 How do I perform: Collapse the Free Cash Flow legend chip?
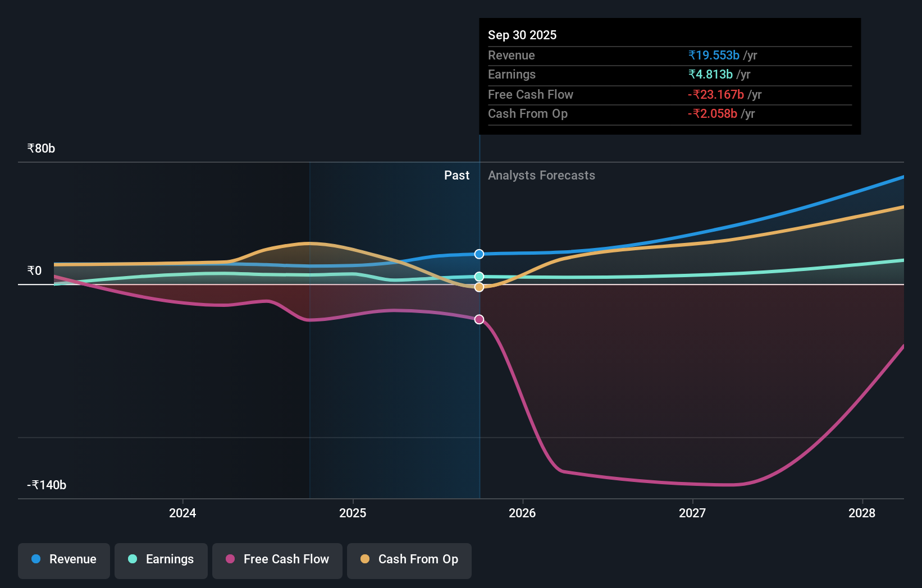click(277, 560)
